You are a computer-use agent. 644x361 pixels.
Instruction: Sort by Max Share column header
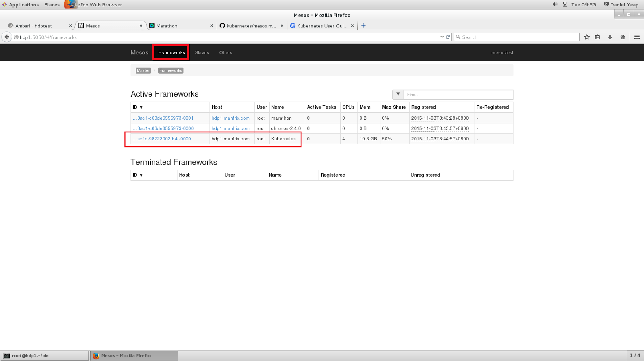coord(394,107)
